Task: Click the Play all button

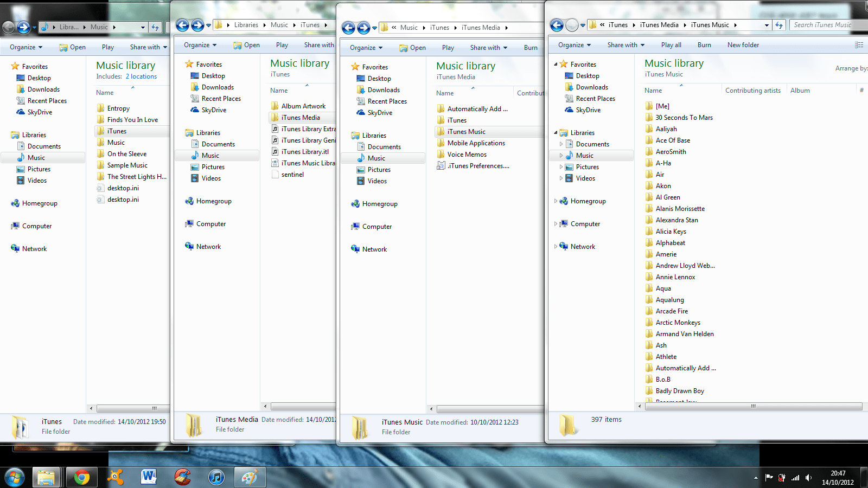Action: click(671, 44)
